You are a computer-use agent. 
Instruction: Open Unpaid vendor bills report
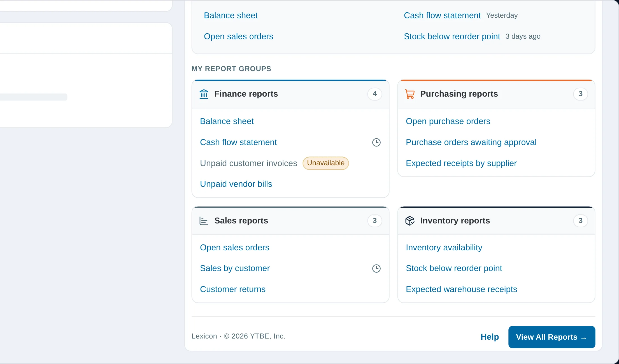click(236, 184)
